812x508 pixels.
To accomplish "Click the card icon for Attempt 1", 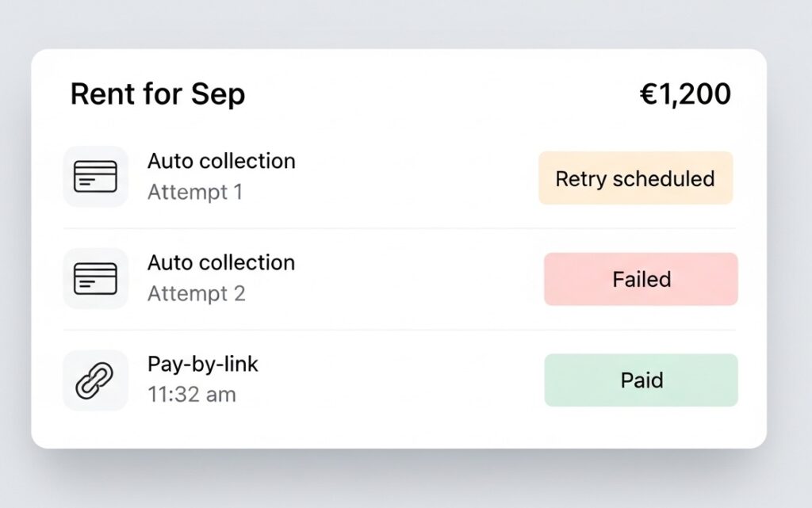I will [x=95, y=177].
